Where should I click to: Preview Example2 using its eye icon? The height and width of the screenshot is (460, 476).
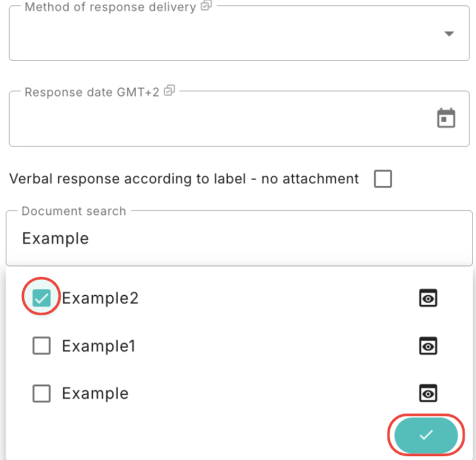pyautogui.click(x=428, y=298)
